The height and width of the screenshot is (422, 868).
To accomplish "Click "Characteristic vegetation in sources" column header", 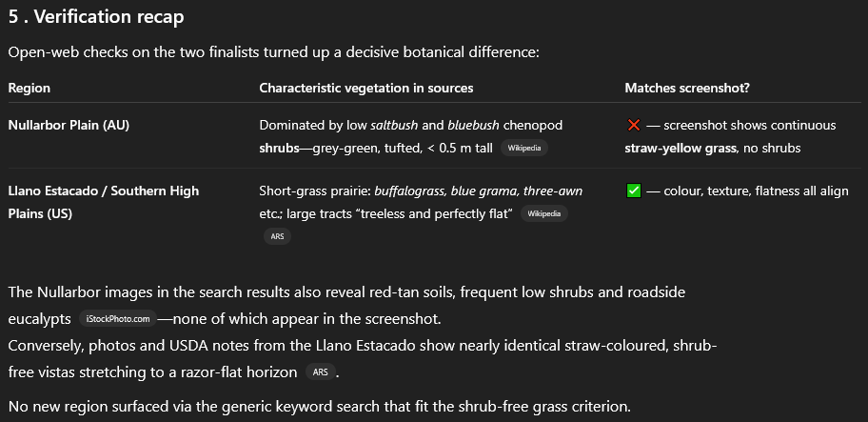I will (365, 88).
